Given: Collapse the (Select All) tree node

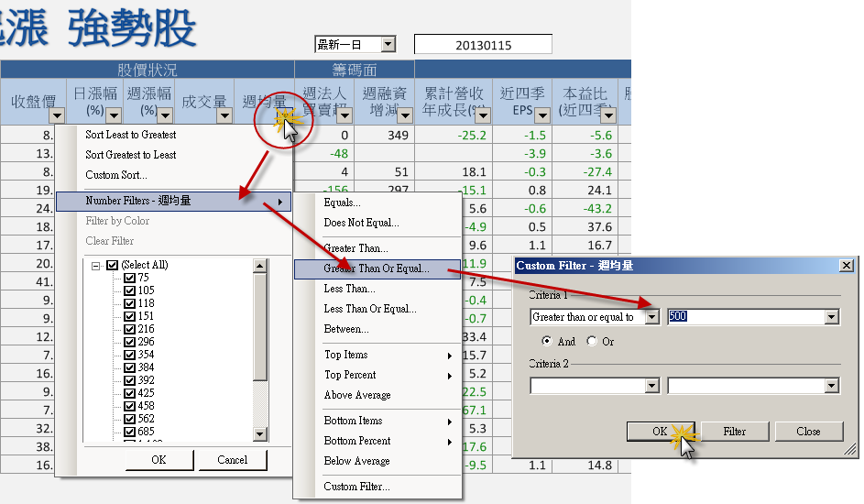Looking at the screenshot, I should click(96, 266).
